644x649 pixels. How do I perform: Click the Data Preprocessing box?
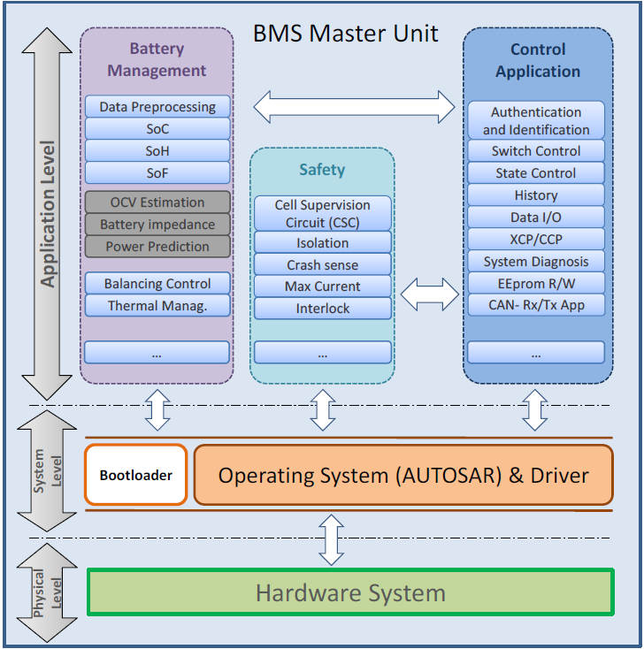tap(157, 107)
